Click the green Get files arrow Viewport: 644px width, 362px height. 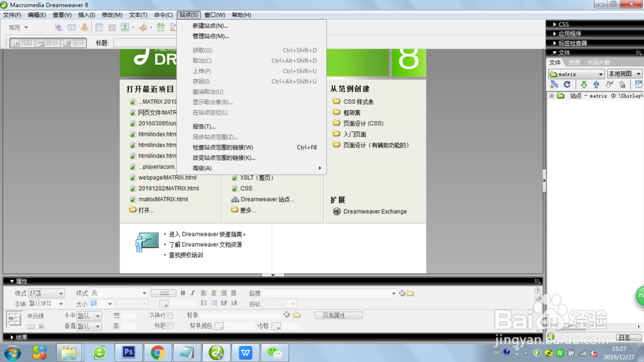click(x=583, y=84)
